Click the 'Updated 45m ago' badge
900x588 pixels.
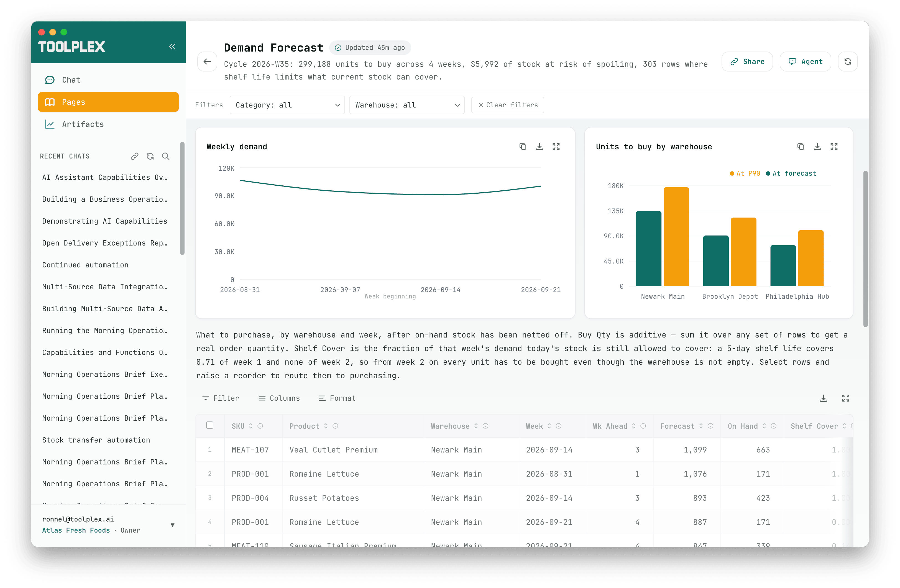[x=370, y=47]
